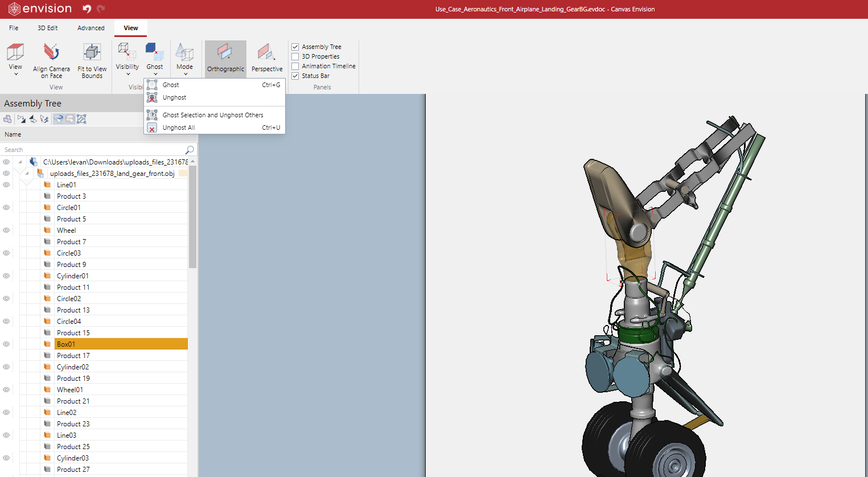Screen dimensions: 868x477
Task: Switch to Perspective projection
Action: pos(267,59)
